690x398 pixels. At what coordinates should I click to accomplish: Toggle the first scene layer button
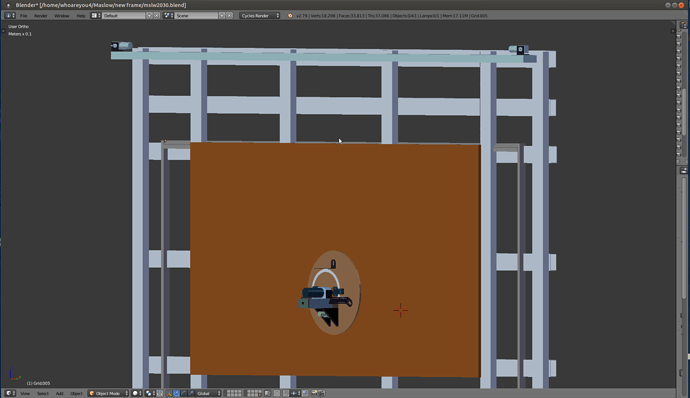coord(228,392)
